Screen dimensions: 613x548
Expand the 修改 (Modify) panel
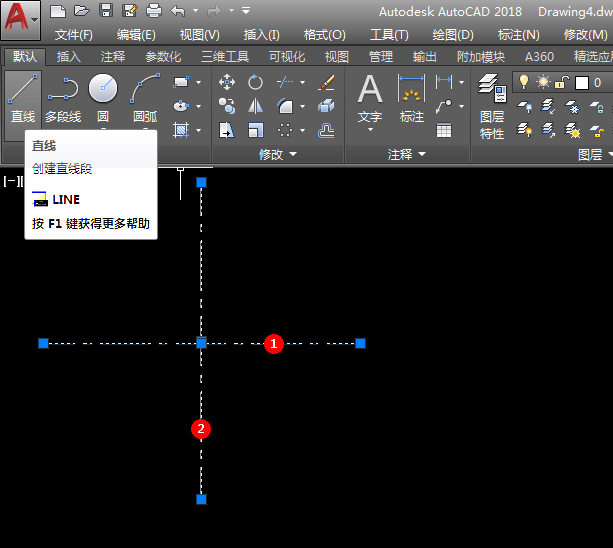click(x=277, y=154)
